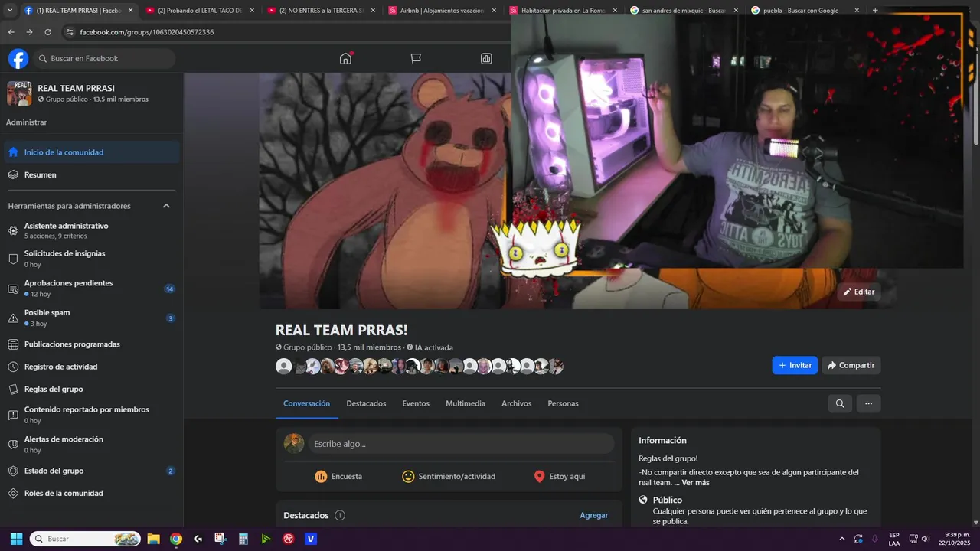Screen dimensions: 980x551
Task: Open Estado del grupo
Action: [92, 471]
